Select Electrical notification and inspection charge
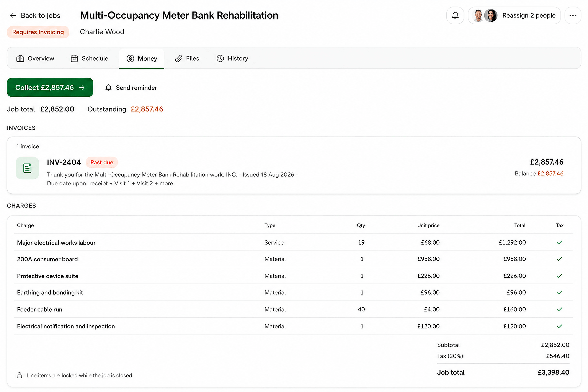This screenshot has width=588, height=392. click(x=293, y=326)
